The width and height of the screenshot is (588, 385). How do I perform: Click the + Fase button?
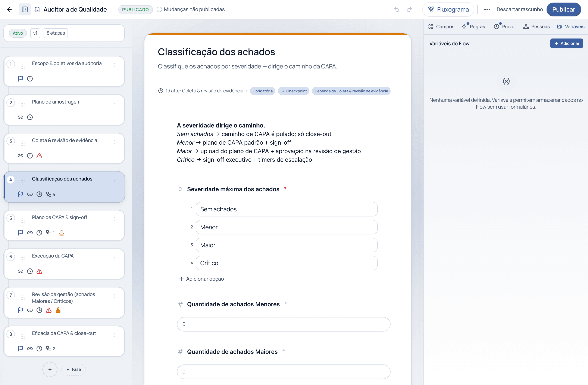click(x=74, y=369)
